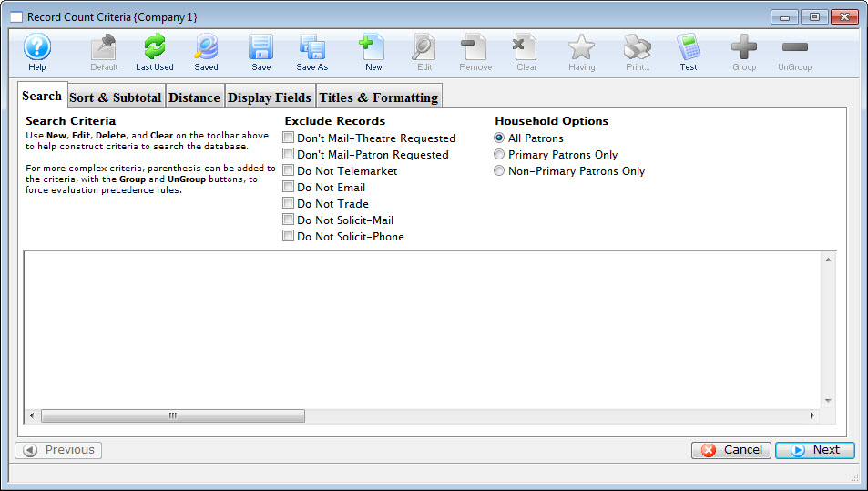Switch to Sort & Subtotal tab
This screenshot has height=491, width=868.
[x=115, y=97]
